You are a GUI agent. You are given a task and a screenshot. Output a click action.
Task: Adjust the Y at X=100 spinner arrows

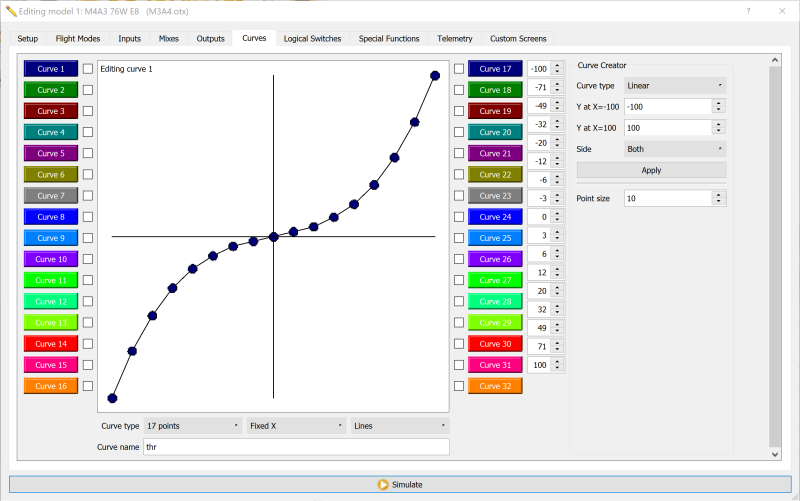pyautogui.click(x=718, y=128)
